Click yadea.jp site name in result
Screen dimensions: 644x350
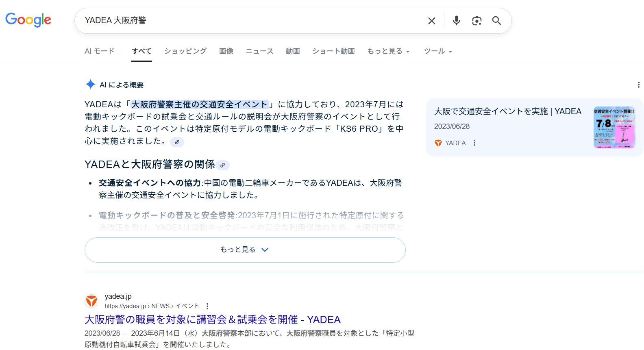pyautogui.click(x=118, y=296)
